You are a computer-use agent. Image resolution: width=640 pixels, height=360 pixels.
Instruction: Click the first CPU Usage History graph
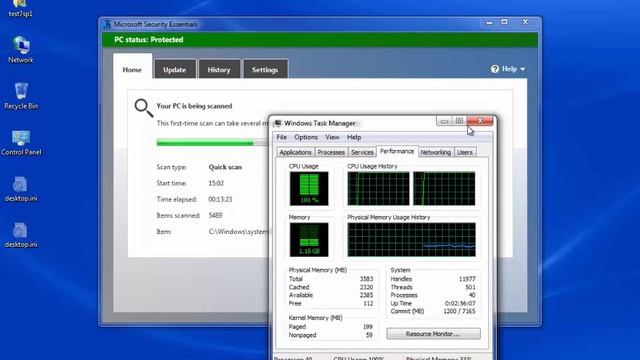(x=378, y=189)
